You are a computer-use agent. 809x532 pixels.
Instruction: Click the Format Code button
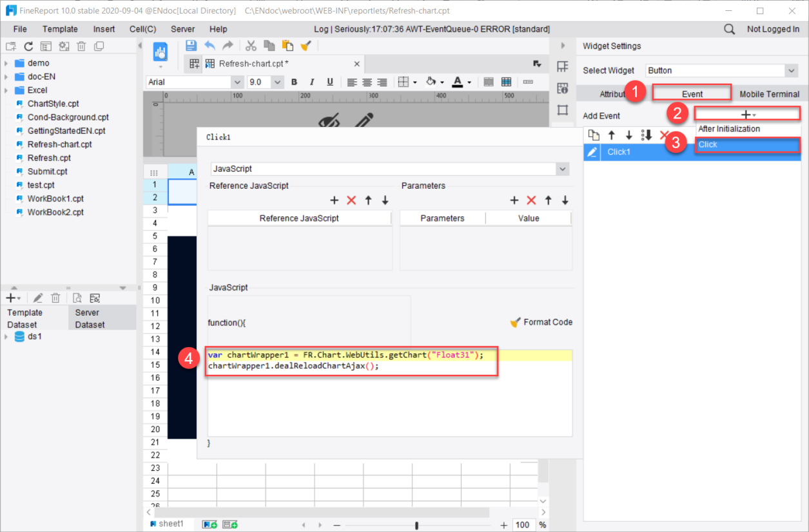click(x=541, y=322)
